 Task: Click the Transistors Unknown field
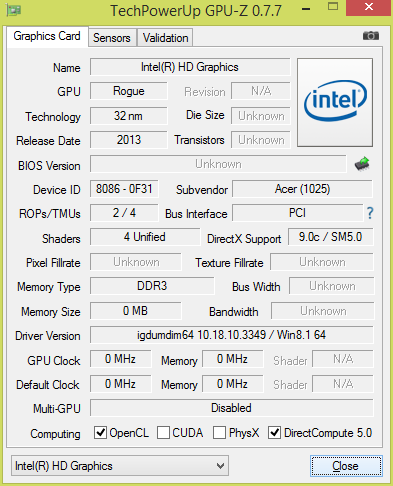261,140
